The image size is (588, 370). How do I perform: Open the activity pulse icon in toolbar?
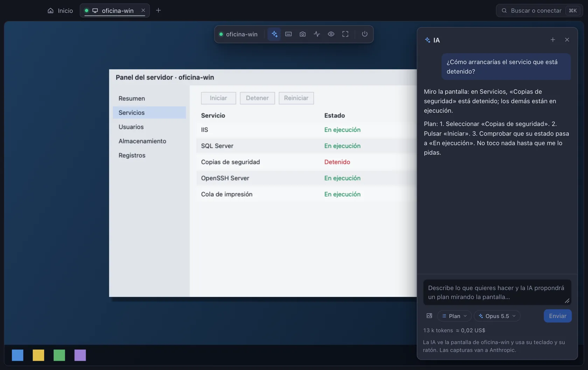point(317,34)
